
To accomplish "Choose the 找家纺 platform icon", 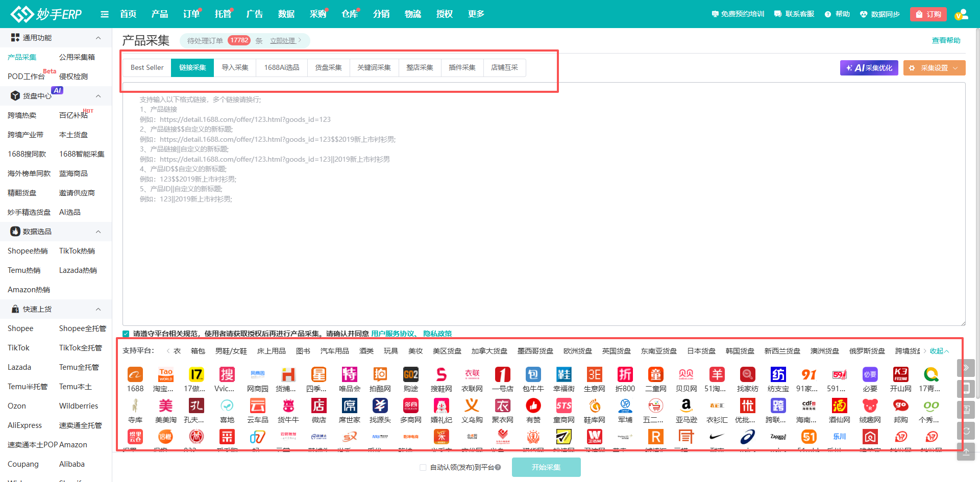I will tap(748, 375).
